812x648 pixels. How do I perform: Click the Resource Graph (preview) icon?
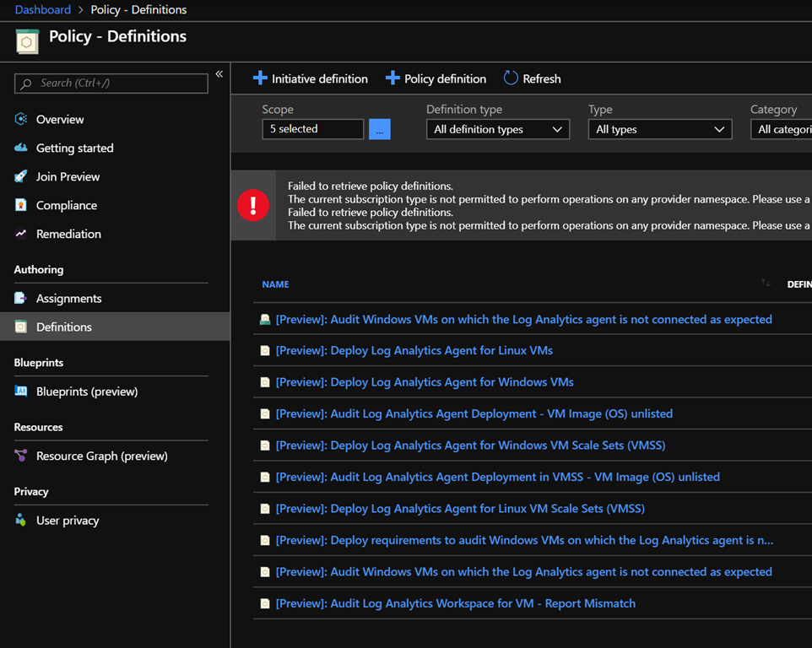point(21,456)
